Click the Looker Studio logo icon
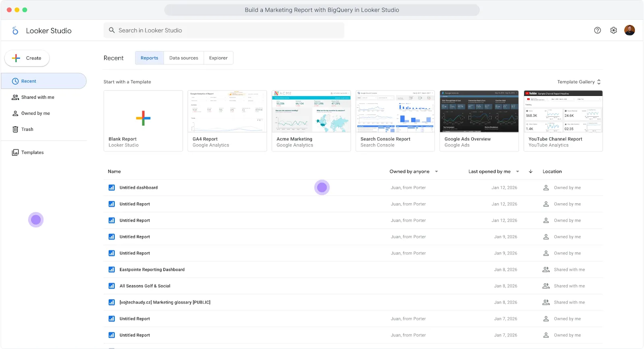Image resolution: width=644 pixels, height=349 pixels. coord(15,31)
